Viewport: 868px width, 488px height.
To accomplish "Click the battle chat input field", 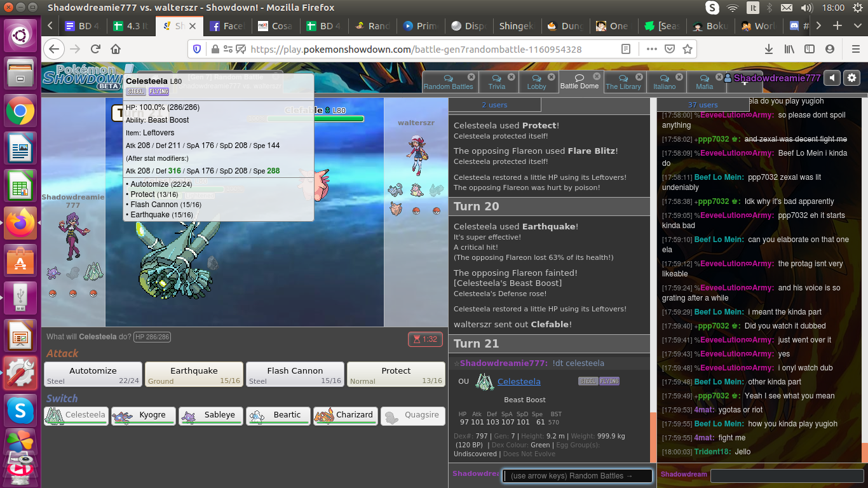I will pos(577,476).
